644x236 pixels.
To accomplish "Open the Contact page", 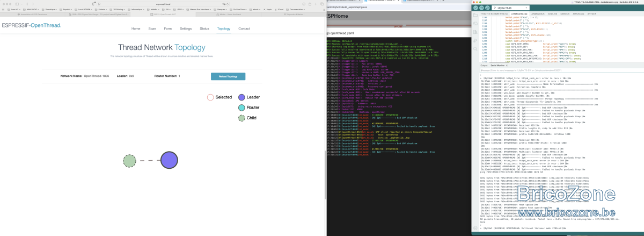I will coord(244,28).
